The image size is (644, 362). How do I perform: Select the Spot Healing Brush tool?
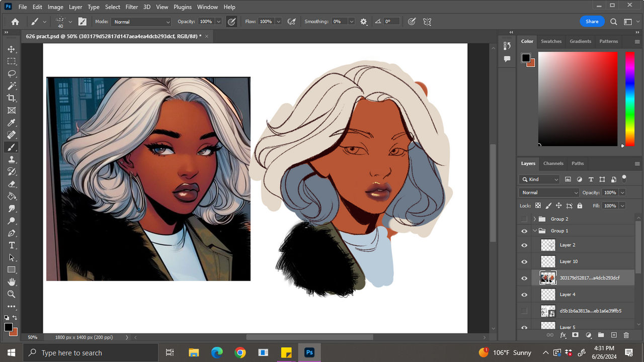[x=11, y=135]
